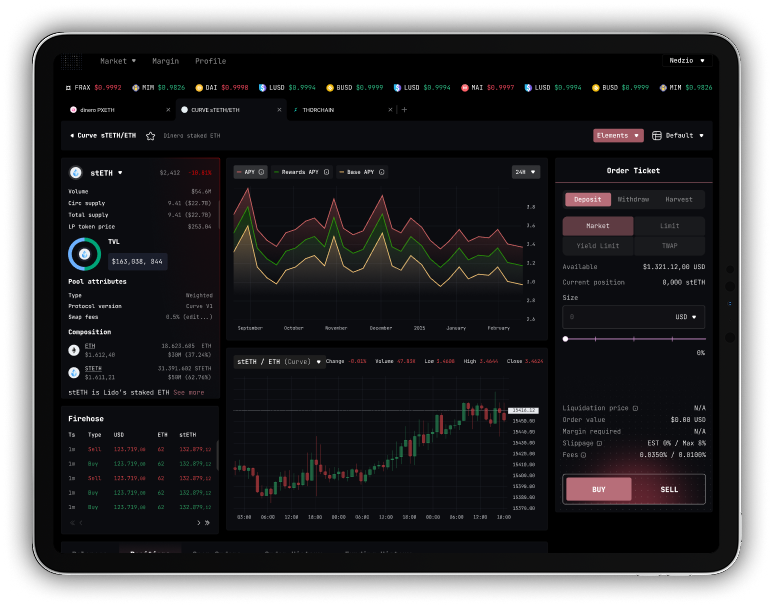This screenshot has height=605, width=770.
Task: Click the TVL donut chart icon
Action: pos(84,254)
